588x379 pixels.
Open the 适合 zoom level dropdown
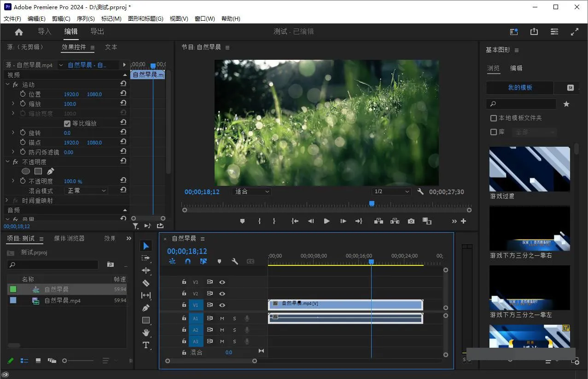click(252, 192)
